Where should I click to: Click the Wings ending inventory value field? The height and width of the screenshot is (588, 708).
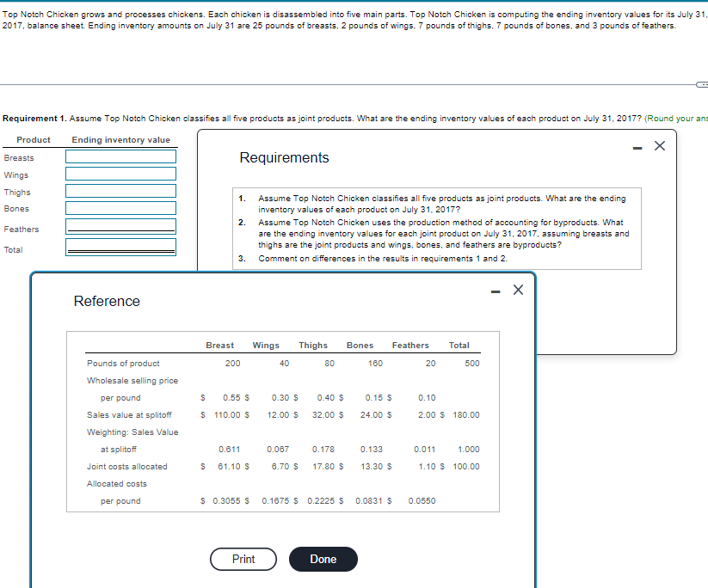pyautogui.click(x=120, y=174)
